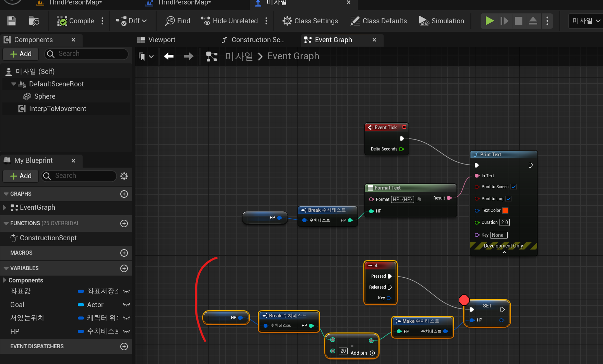Open the graph bookmarks dropdown

coord(146,56)
